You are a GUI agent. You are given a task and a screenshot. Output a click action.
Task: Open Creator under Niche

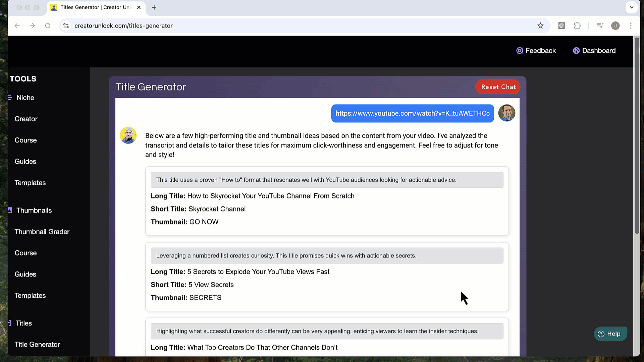pos(26,119)
